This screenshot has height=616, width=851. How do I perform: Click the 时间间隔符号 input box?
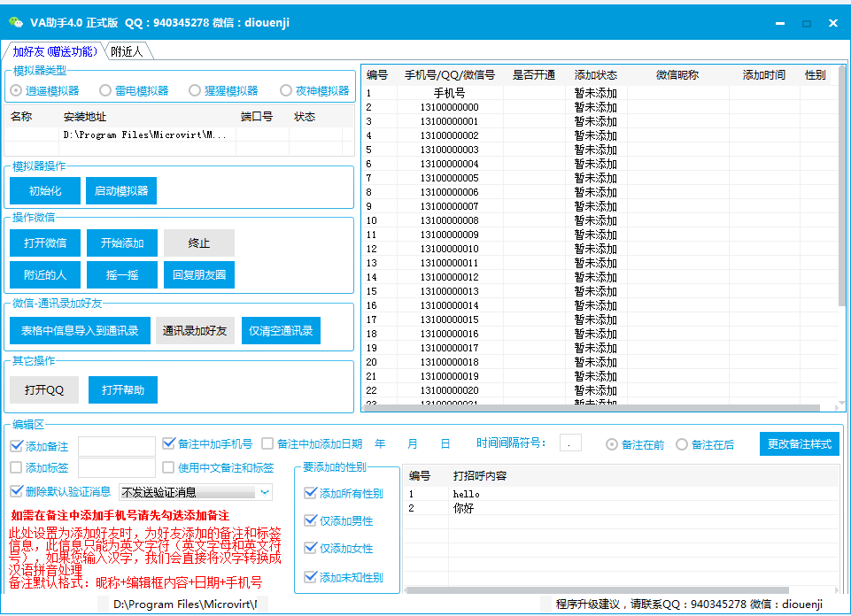tap(570, 443)
